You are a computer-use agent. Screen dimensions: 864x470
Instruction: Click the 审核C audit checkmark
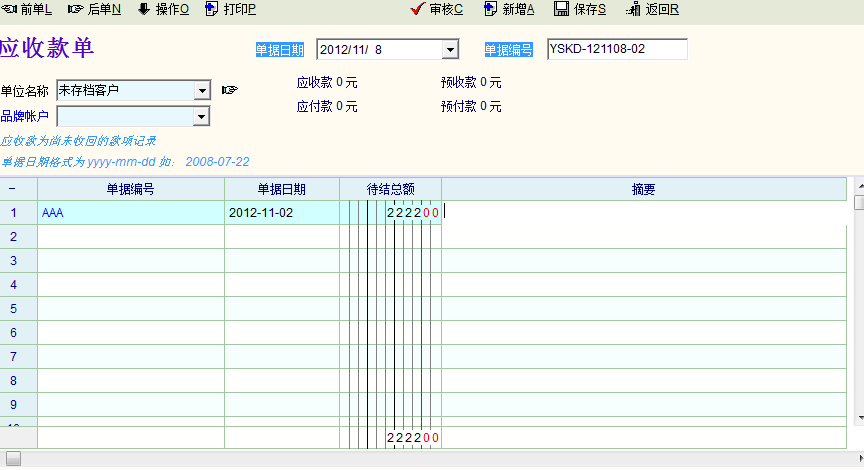coord(437,9)
